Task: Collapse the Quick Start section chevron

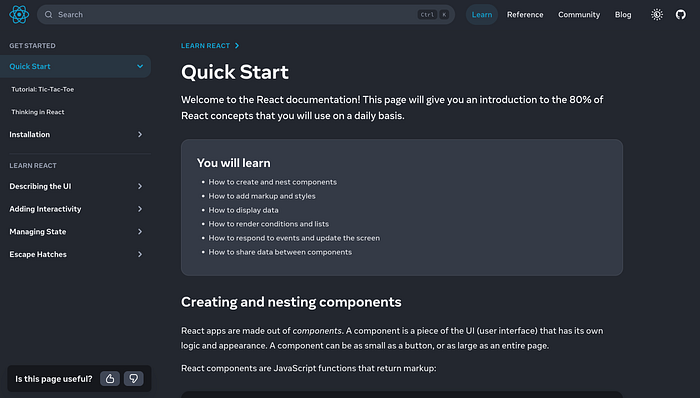Action: (140, 66)
